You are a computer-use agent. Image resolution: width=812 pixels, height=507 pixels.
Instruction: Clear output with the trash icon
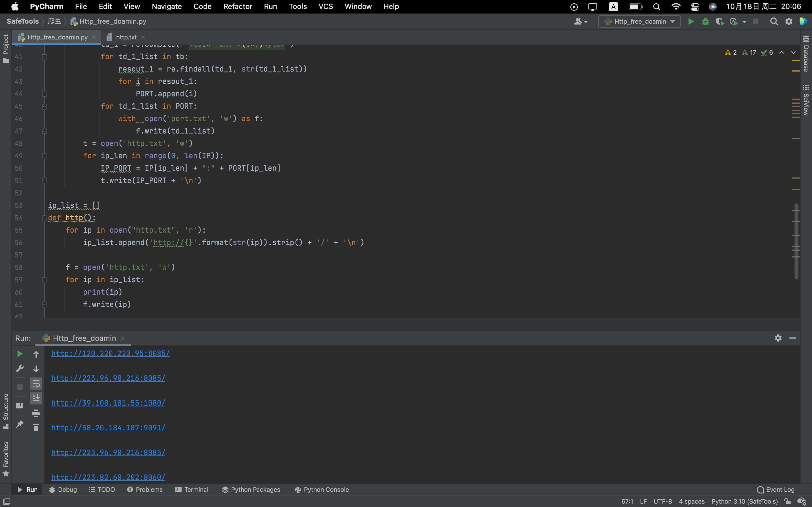[36, 427]
